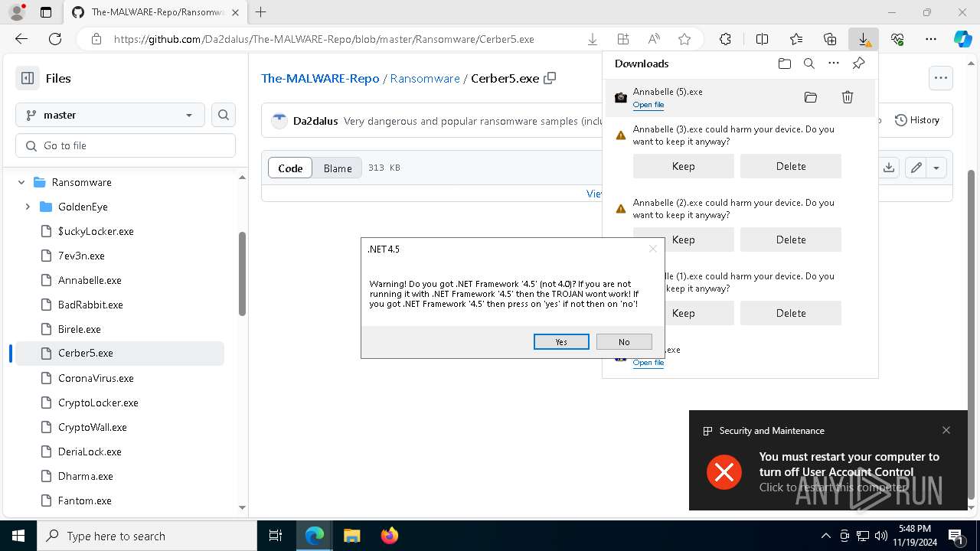Open Browser essentials icon
Viewport: 980px width, 551px height.
(x=897, y=39)
